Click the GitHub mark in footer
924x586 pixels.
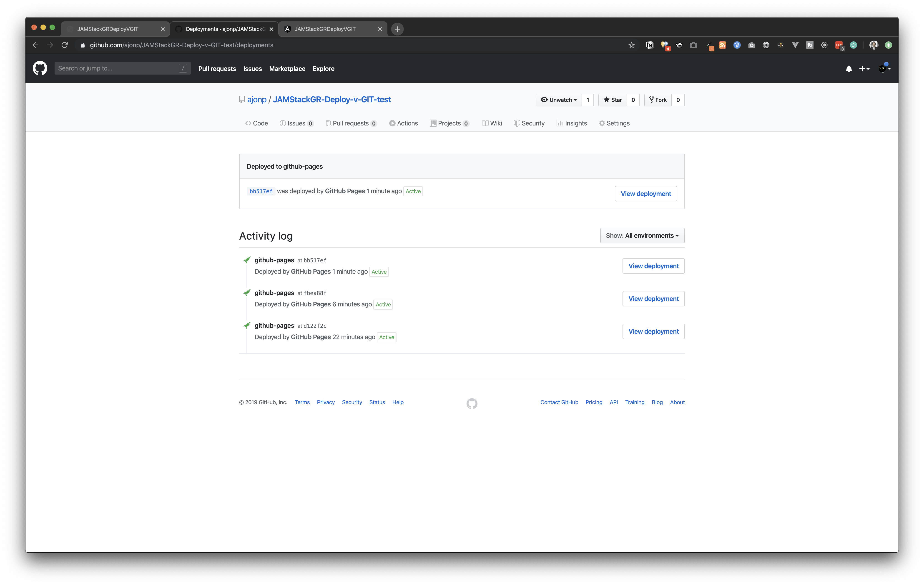(x=472, y=403)
